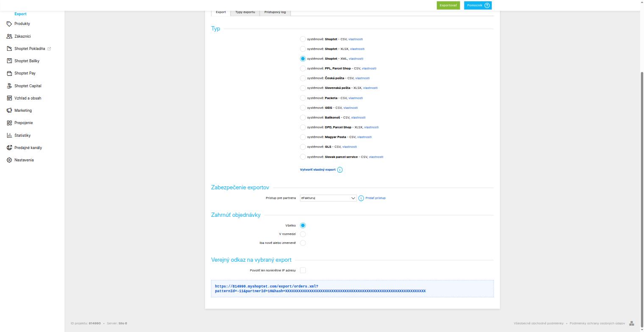Image resolution: width=644 pixels, height=332 pixels.
Task: Open Export item in sidebar
Action: click(20, 14)
